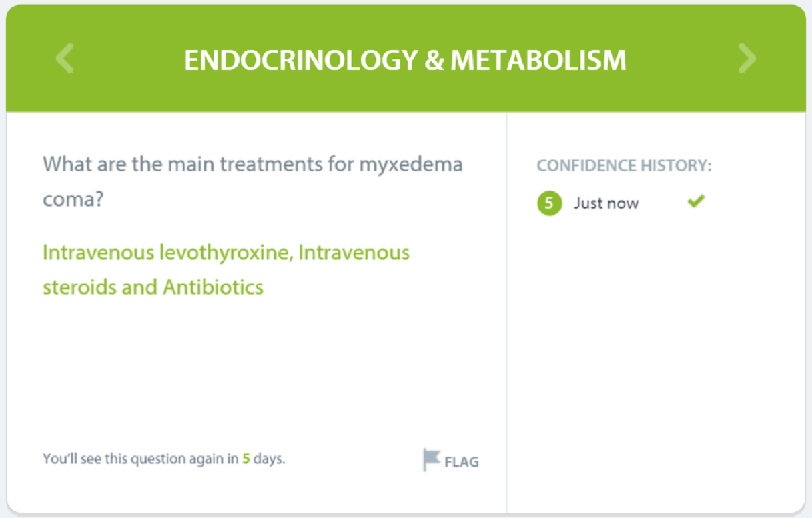
Task: Click the word Antibiotics in the answer
Action: pos(213,287)
